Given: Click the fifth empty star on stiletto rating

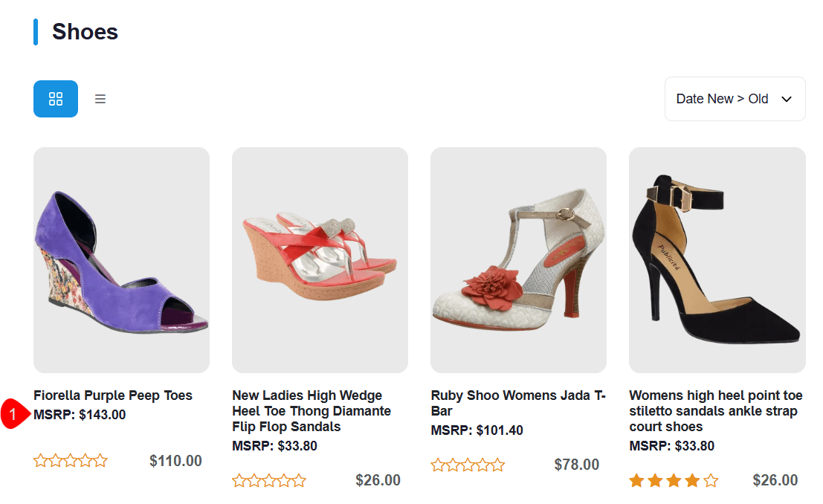Looking at the screenshot, I should (x=711, y=481).
